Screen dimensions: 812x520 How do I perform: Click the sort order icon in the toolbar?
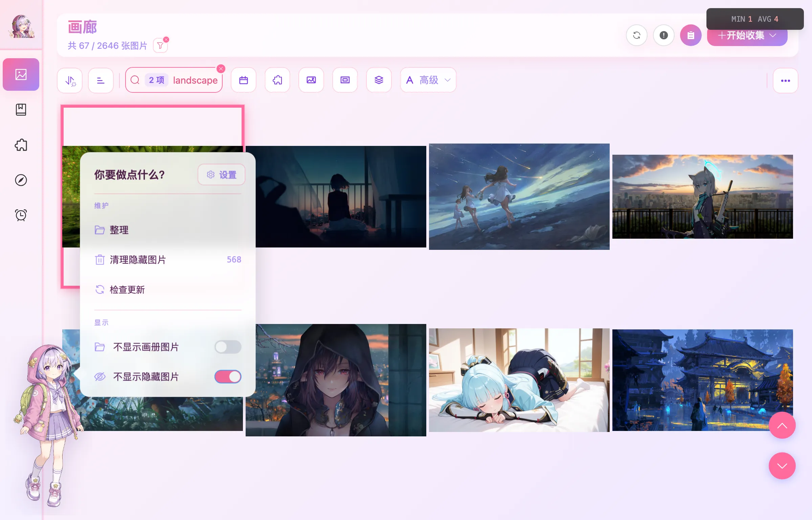point(70,81)
